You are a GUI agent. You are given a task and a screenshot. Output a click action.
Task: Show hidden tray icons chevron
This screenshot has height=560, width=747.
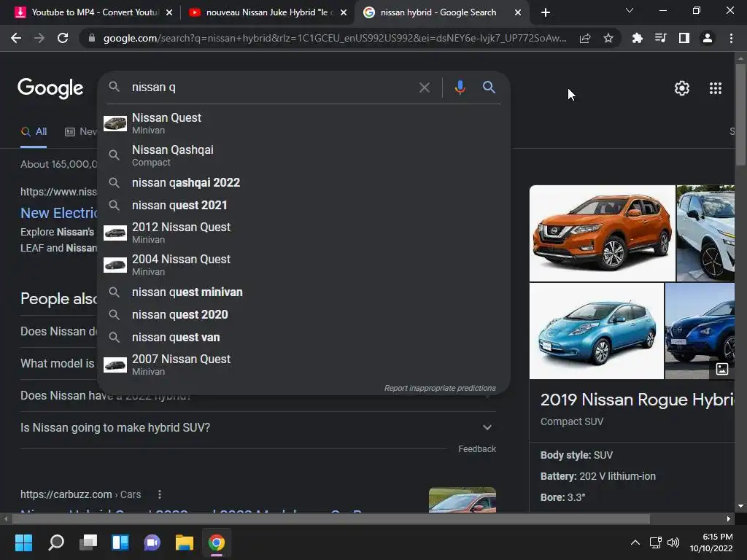point(635,542)
